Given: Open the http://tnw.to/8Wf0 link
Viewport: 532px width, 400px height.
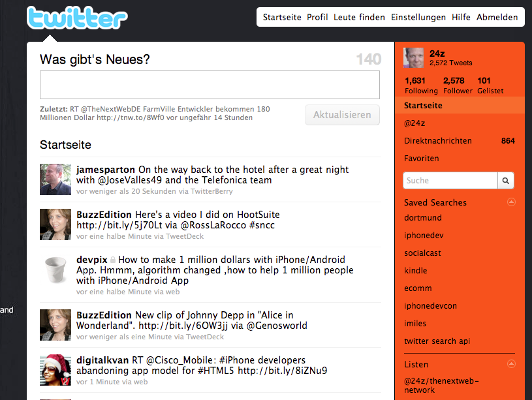Looking at the screenshot, I should tap(131, 117).
